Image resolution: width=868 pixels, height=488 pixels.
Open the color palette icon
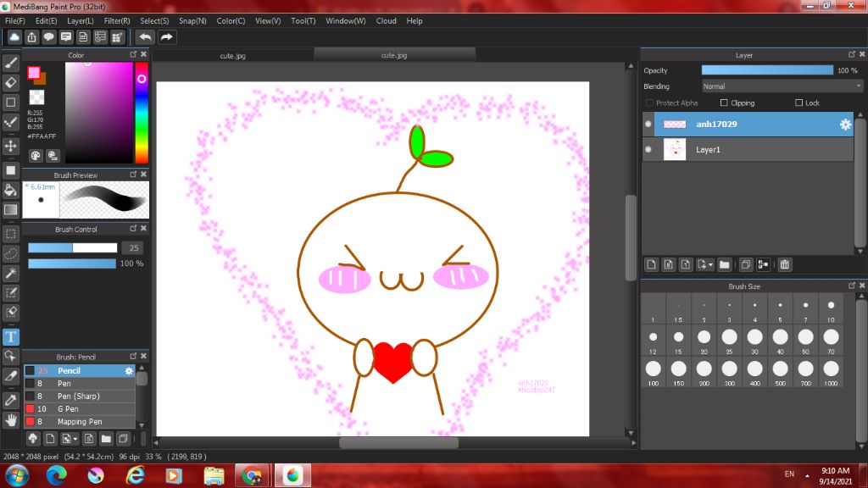click(x=36, y=156)
